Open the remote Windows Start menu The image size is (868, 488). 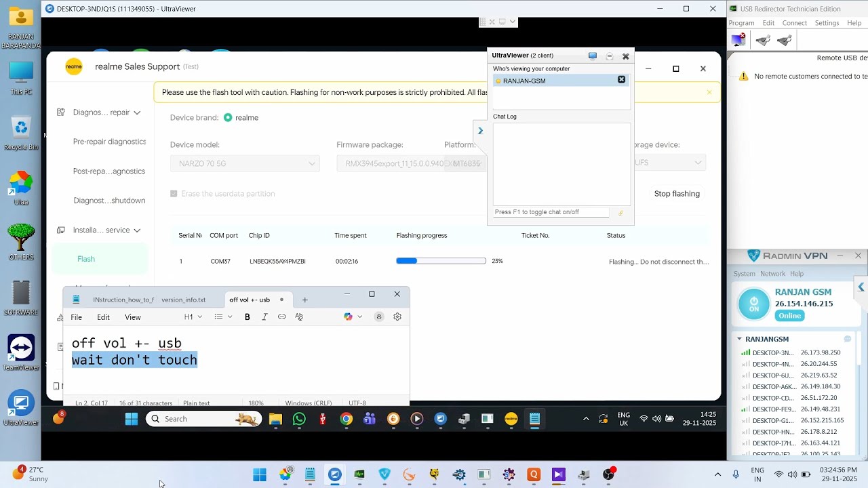132,419
